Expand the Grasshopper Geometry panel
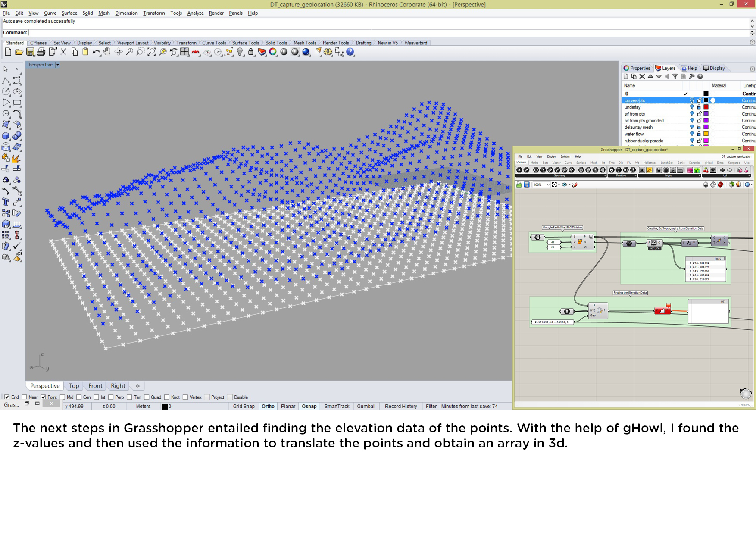Viewport: 756px width, 535px height. coord(605,176)
